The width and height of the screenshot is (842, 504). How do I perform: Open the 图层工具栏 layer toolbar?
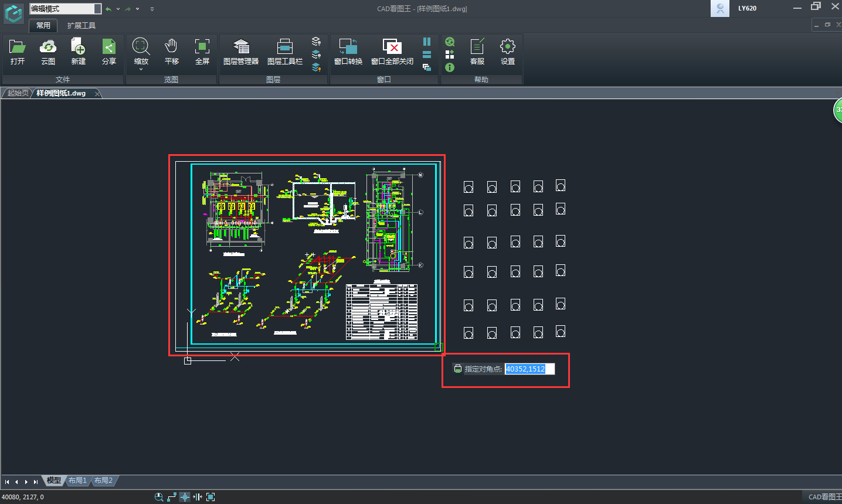tap(285, 52)
